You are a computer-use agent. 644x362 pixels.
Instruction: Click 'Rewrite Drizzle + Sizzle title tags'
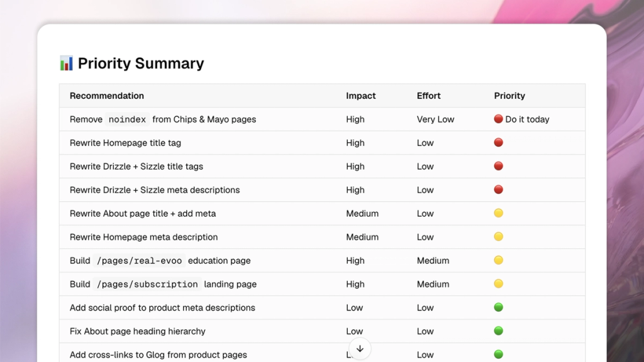tap(136, 166)
